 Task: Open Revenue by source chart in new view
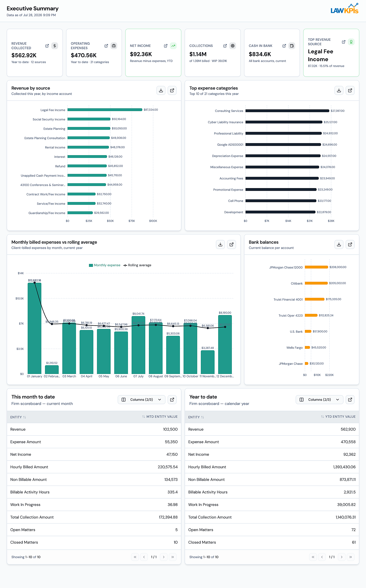tap(172, 91)
